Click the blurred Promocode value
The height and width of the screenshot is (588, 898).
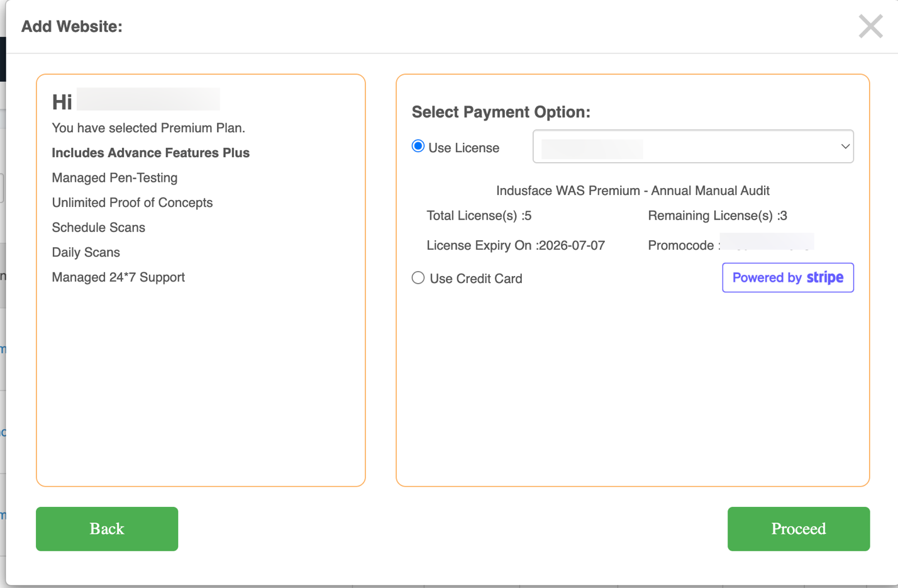767,243
